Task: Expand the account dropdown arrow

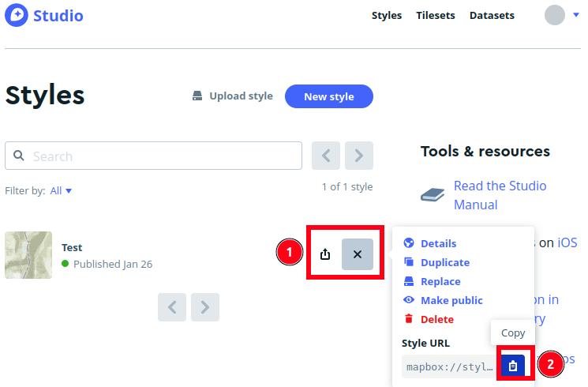Action: 575,15
